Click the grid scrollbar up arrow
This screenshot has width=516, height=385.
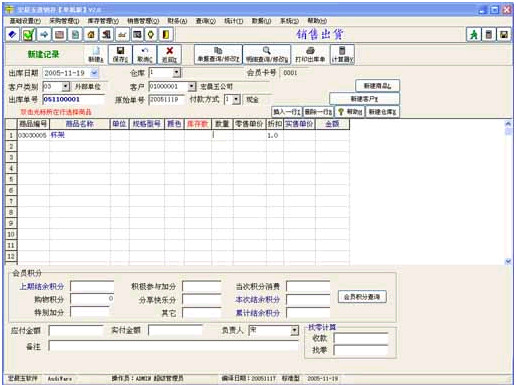508,123
